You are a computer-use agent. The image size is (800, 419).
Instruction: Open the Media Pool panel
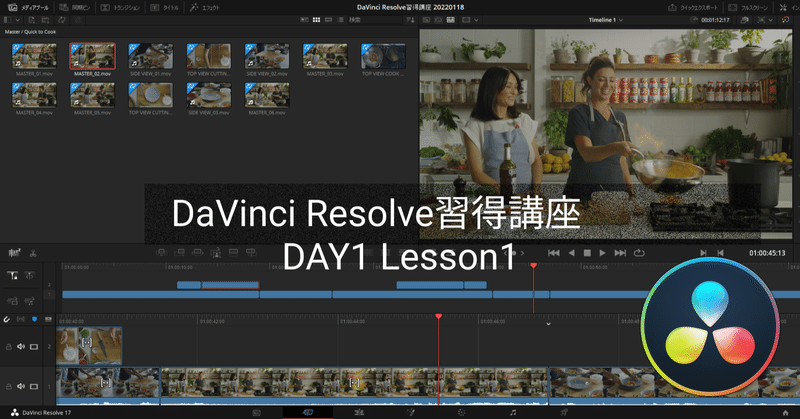coord(29,7)
